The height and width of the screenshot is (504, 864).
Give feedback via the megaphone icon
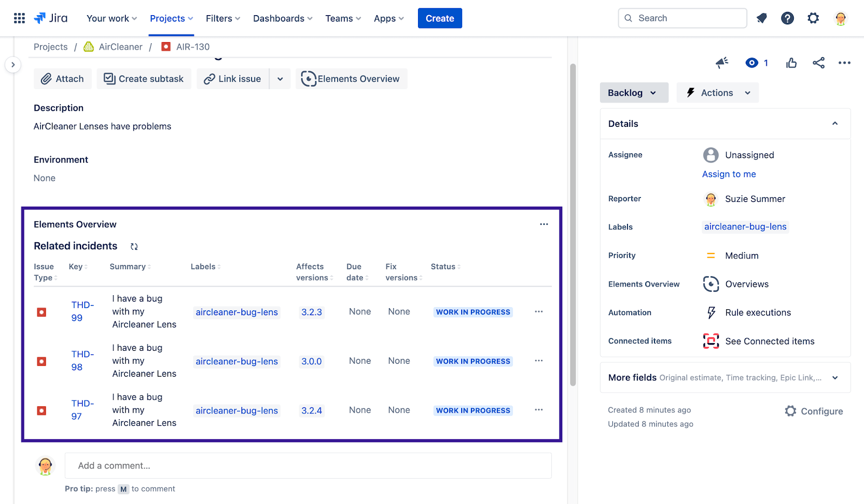coord(721,63)
